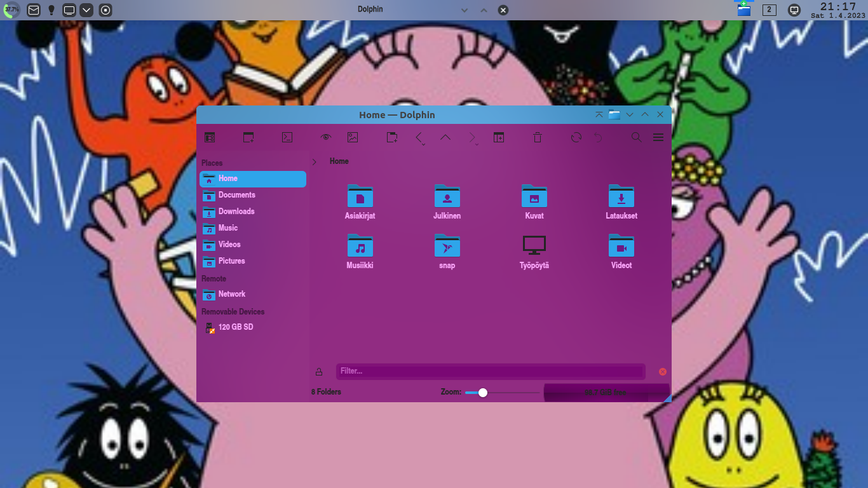Click the Zoom slider handle
The height and width of the screenshot is (488, 868).
click(x=483, y=393)
